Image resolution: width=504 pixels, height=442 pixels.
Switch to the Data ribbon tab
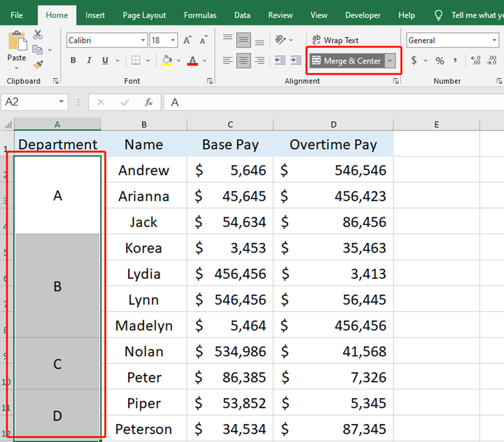(x=242, y=15)
